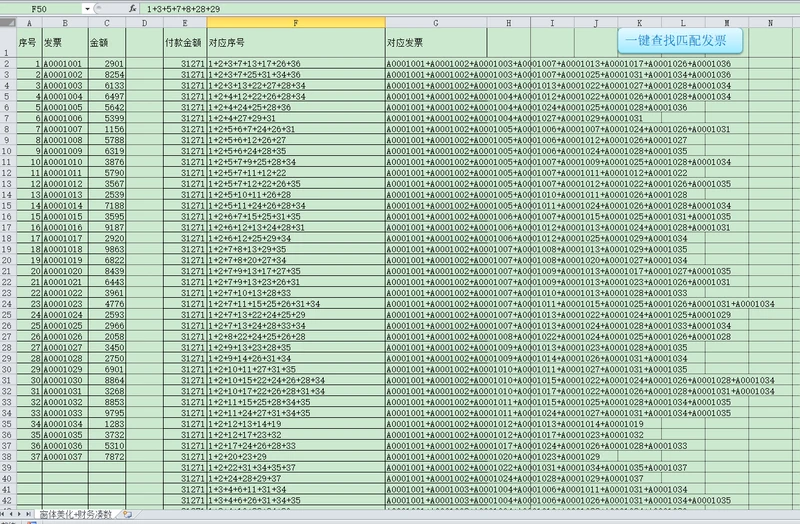The height and width of the screenshot is (524, 800).
Task: Click cell 1+2+3+7+13+17+26+36
Action: coord(296,64)
